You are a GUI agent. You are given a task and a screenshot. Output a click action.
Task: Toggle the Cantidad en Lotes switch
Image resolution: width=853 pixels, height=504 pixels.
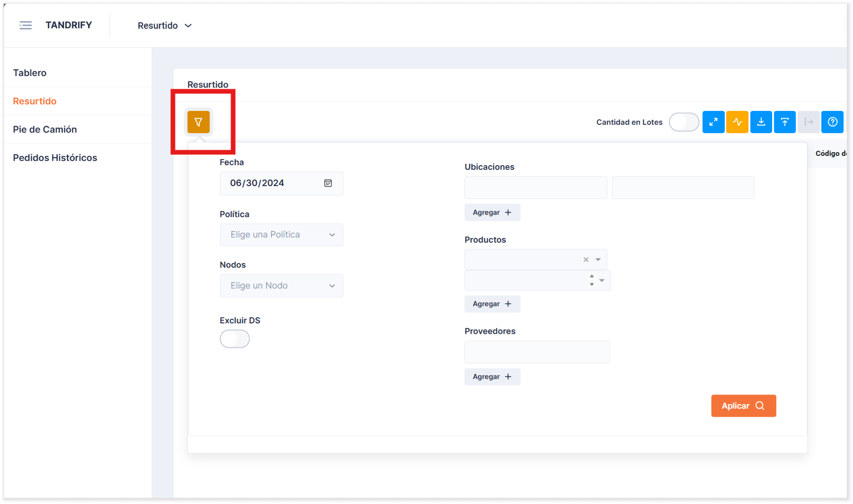click(x=683, y=122)
